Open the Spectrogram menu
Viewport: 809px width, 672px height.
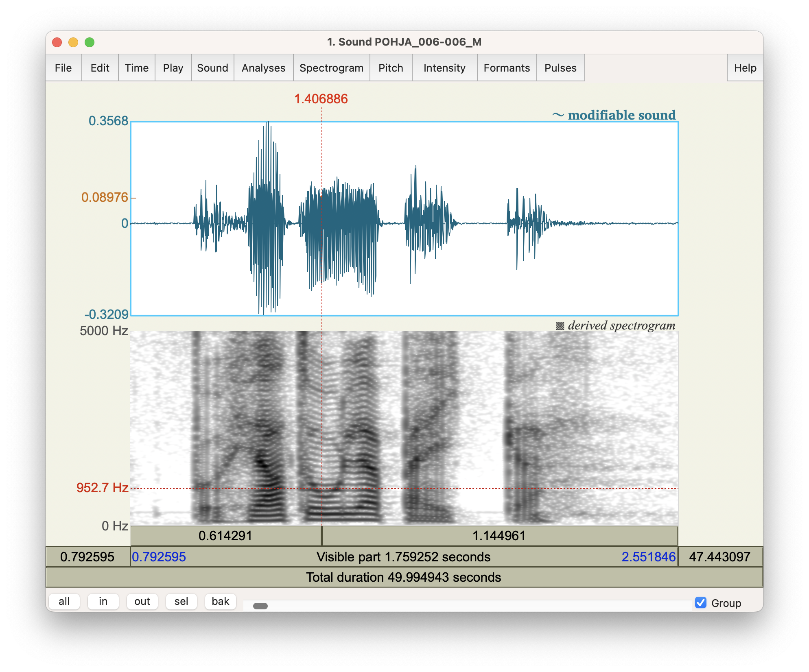332,68
